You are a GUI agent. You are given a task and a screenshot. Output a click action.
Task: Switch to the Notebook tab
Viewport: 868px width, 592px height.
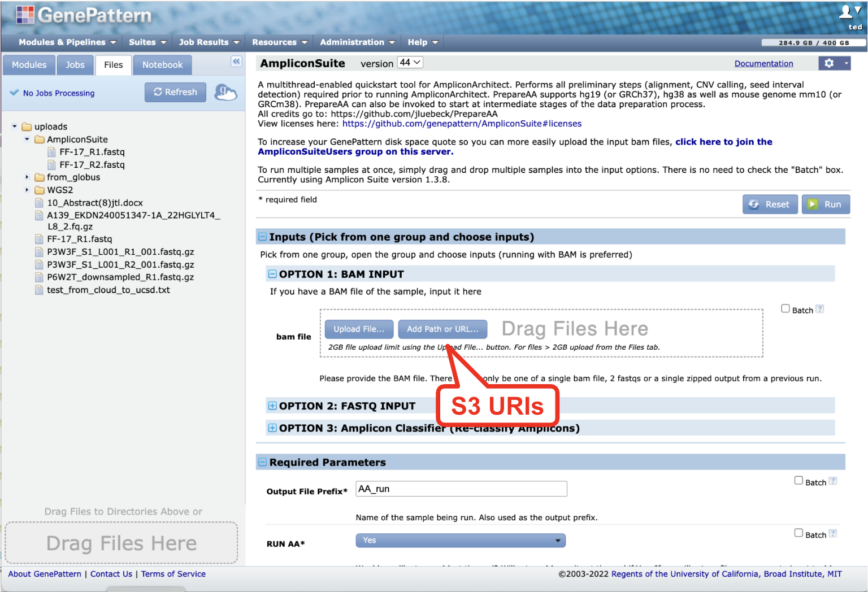163,65
